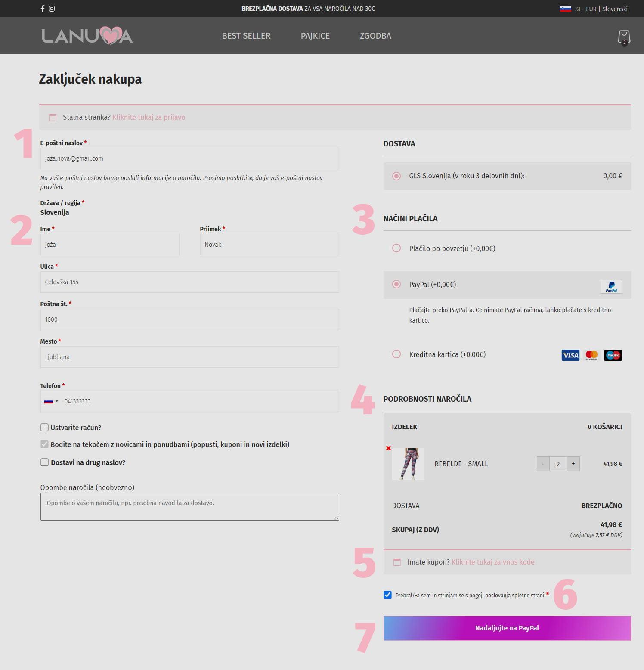
Task: Open the Facebook page icon
Action: coord(42,9)
